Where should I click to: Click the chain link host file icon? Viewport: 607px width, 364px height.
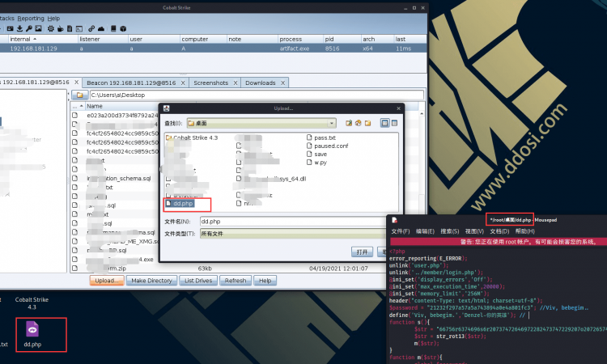tap(91, 28)
